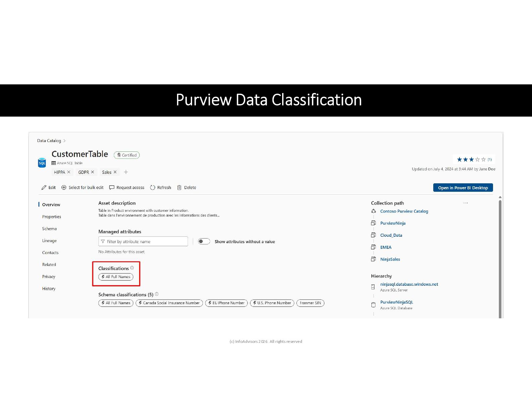Focus the Filter by attribute name field
The image size is (532, 411).
(143, 241)
